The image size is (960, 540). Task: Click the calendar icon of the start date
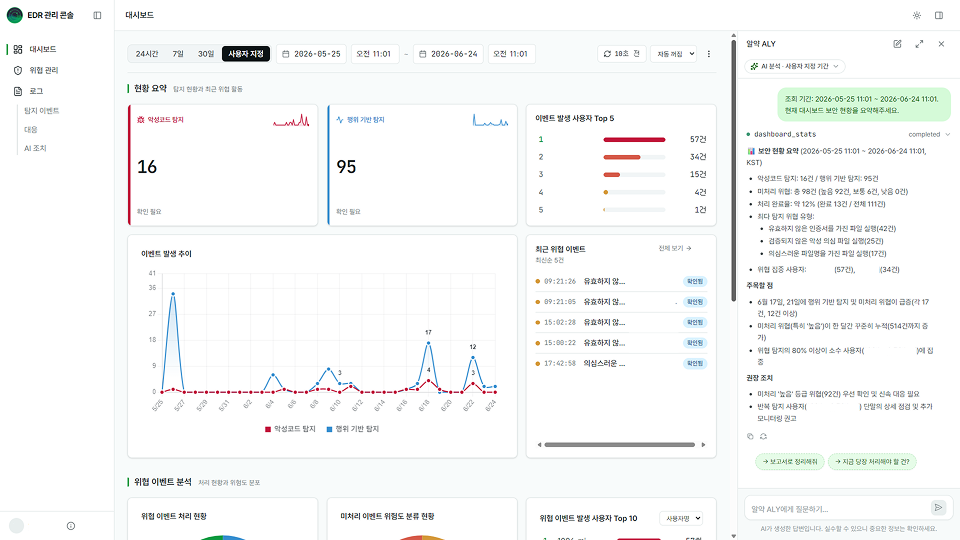[286, 54]
